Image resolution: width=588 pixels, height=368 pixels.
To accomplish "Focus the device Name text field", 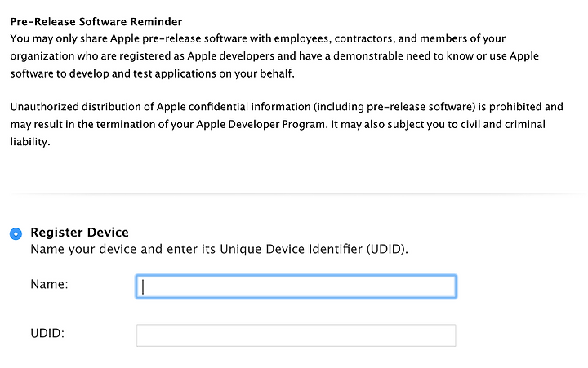I will click(296, 286).
